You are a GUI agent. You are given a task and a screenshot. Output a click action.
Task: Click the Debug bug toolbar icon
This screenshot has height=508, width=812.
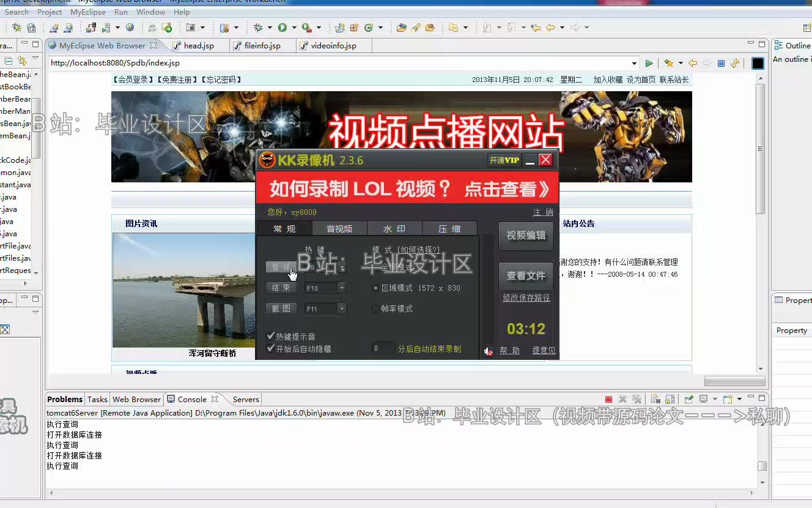pos(258,28)
